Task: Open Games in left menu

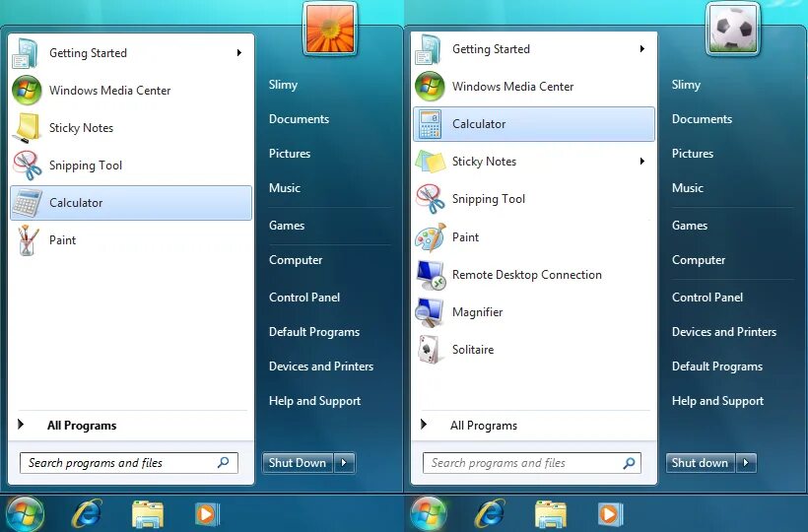Action: tap(287, 226)
